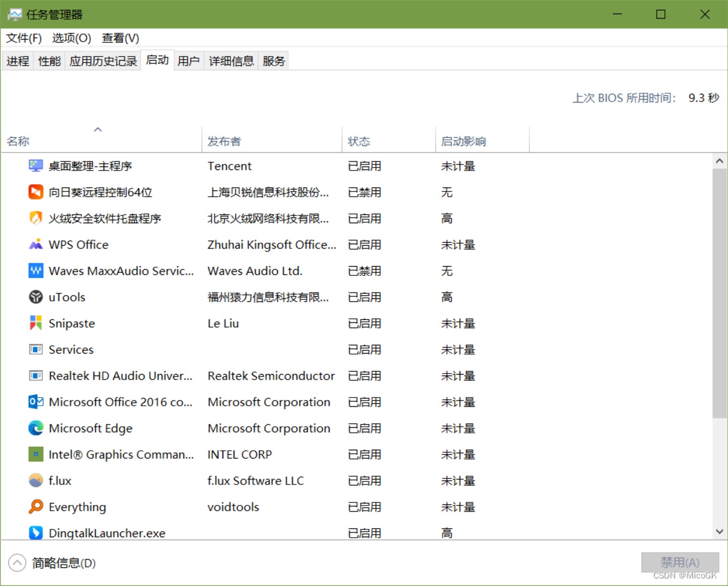The image size is (728, 586).
Task: Open the 文件(F) menu
Action: pyautogui.click(x=23, y=38)
